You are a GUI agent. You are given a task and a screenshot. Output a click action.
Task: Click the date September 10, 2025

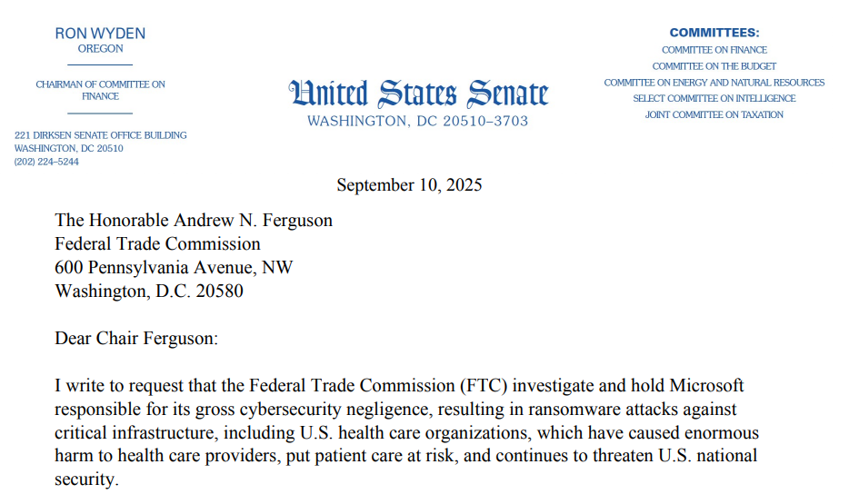[x=409, y=185]
